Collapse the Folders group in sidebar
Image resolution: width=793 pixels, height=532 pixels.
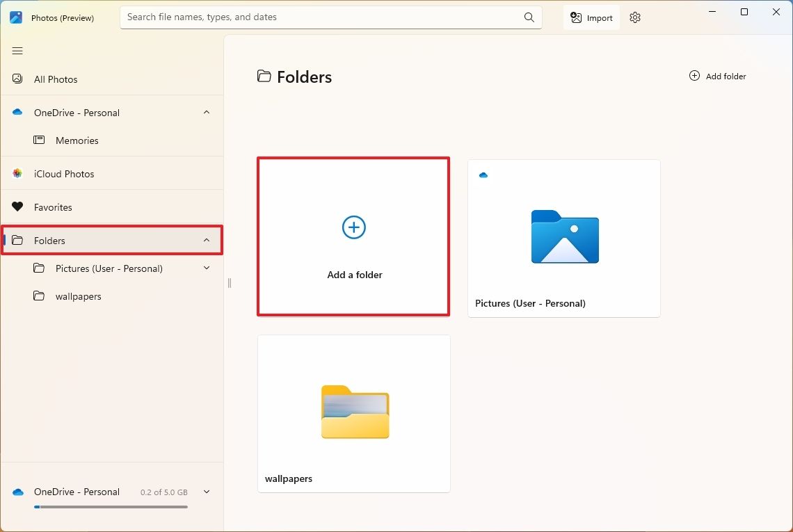pos(207,240)
